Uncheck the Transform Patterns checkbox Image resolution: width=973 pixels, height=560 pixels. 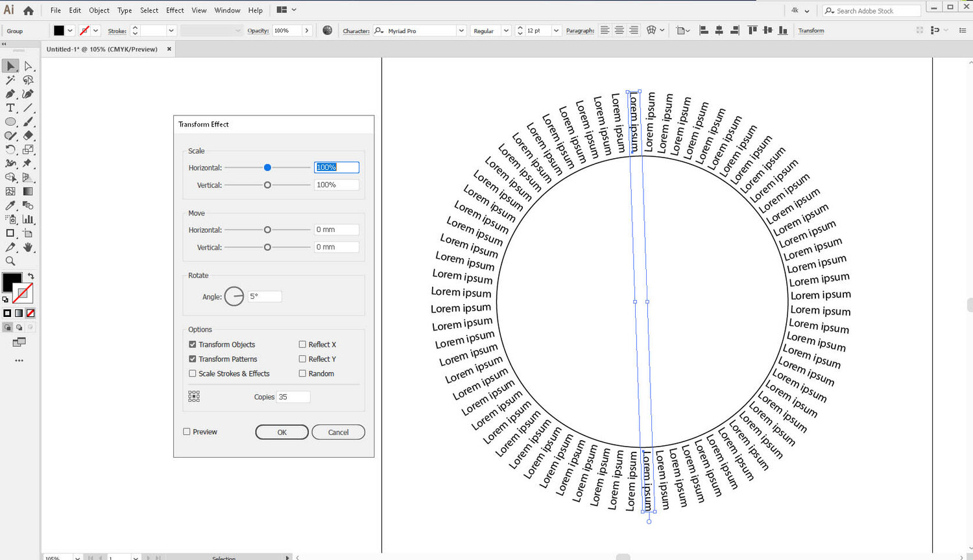(193, 359)
